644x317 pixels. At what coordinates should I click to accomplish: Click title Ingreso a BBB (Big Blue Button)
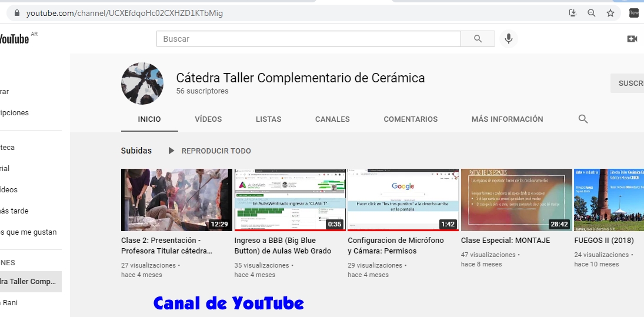coord(283,246)
